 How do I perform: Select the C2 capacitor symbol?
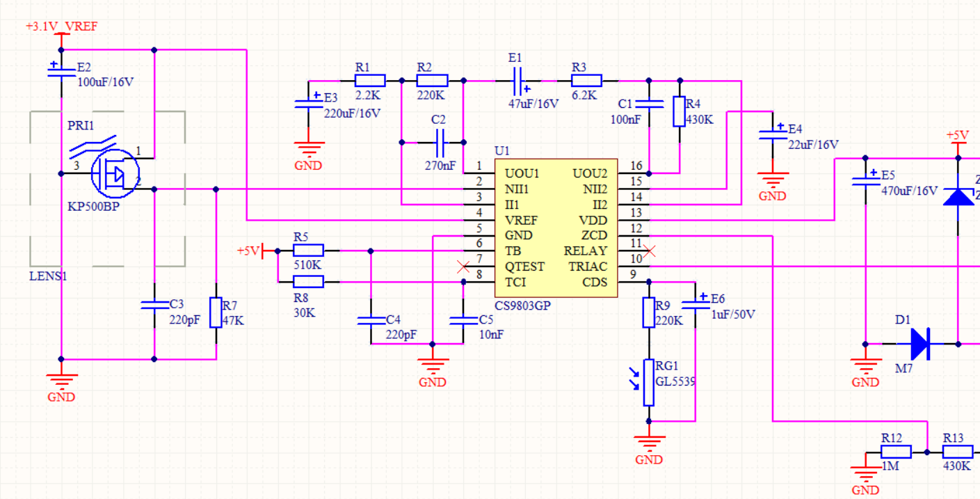point(439,142)
